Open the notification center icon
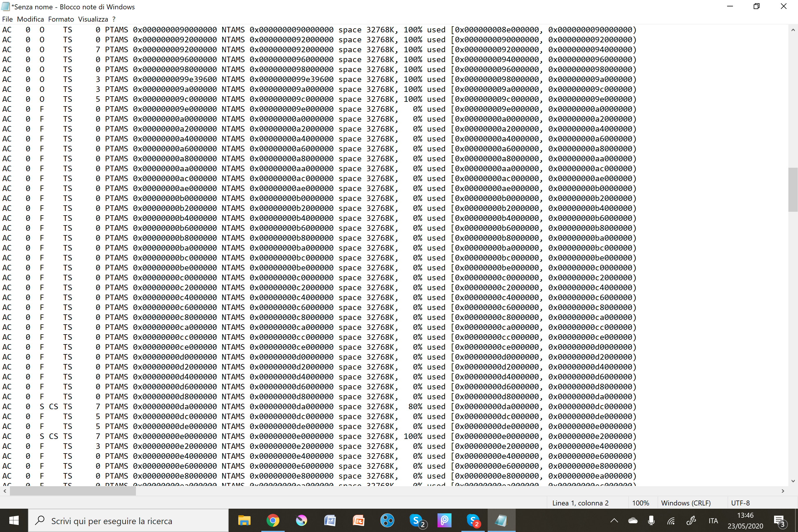The width and height of the screenshot is (798, 532). 779,521
